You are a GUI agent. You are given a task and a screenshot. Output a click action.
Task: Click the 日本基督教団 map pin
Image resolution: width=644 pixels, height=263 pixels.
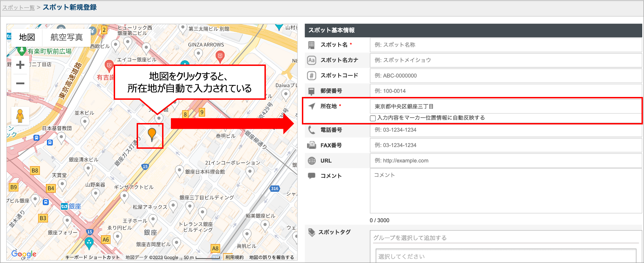[61, 137]
